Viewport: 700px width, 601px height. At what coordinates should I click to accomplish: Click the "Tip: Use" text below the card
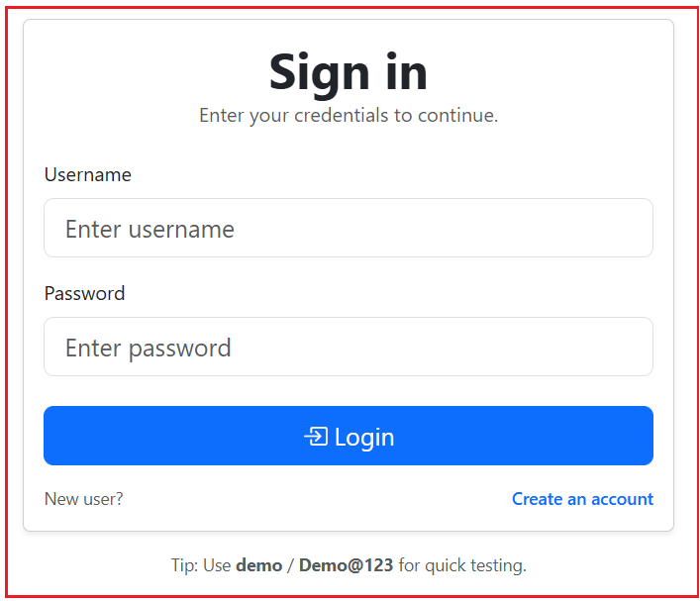click(201, 566)
